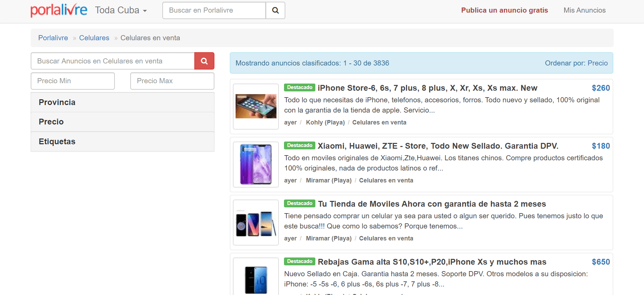Image resolution: width=644 pixels, height=295 pixels.
Task: Click Celulares en venta under iPhone listing
Action: point(379,122)
